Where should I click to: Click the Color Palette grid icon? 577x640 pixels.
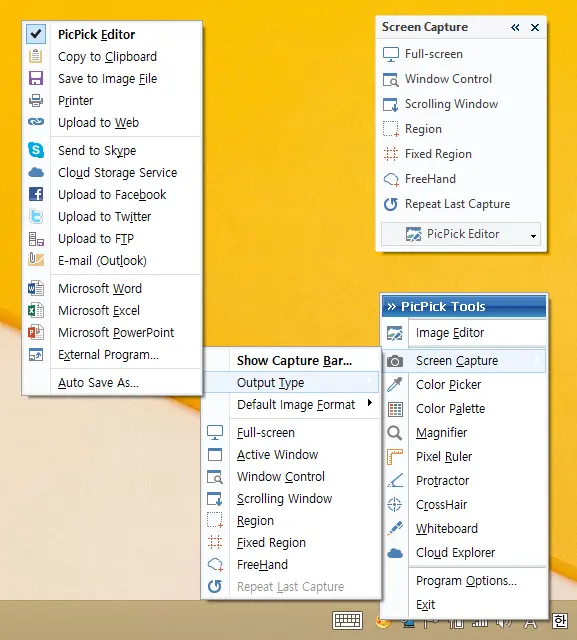point(395,409)
